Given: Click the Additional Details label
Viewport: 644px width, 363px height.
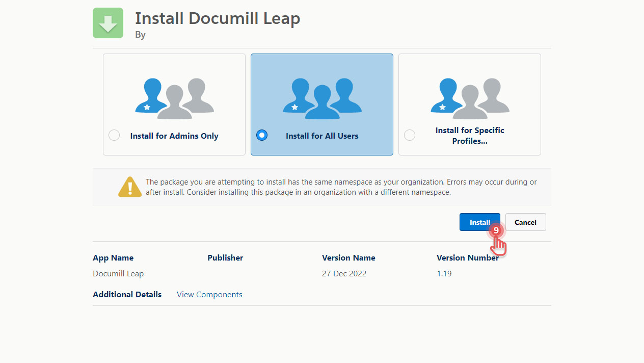Looking at the screenshot, I should [x=127, y=295].
